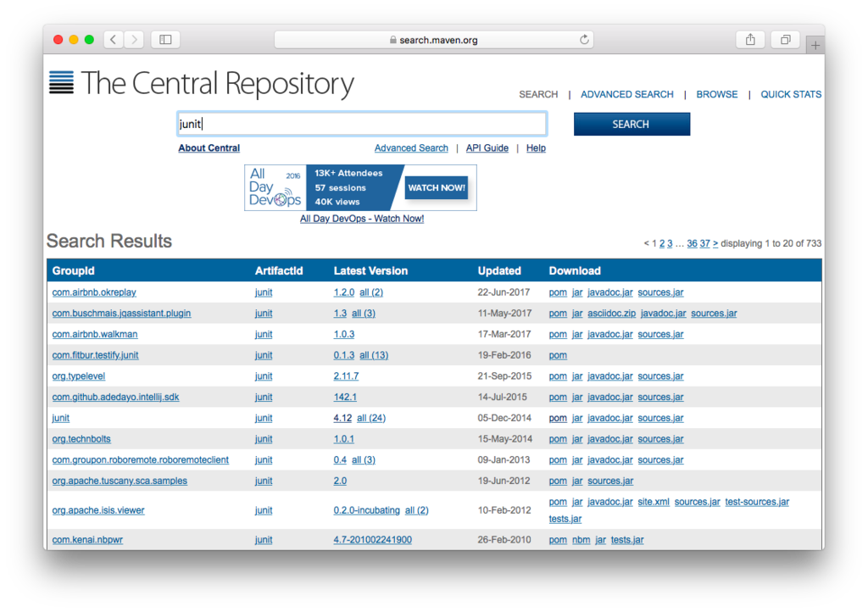Show all tabs icon in Safari

point(786,39)
